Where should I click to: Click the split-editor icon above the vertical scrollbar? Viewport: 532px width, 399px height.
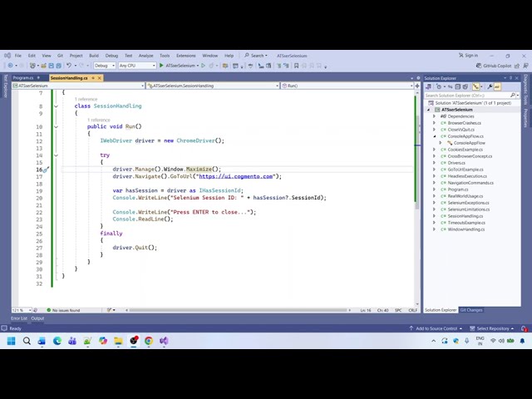417,86
